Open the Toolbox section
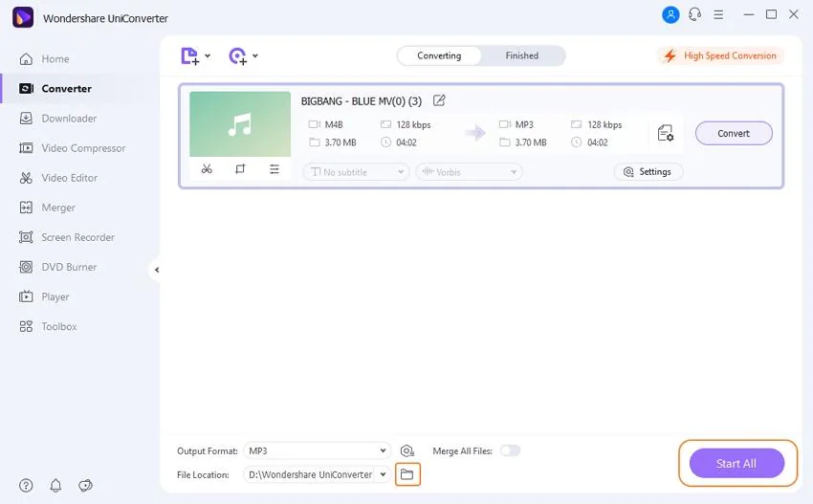Image resolution: width=813 pixels, height=504 pixels. coord(48,327)
